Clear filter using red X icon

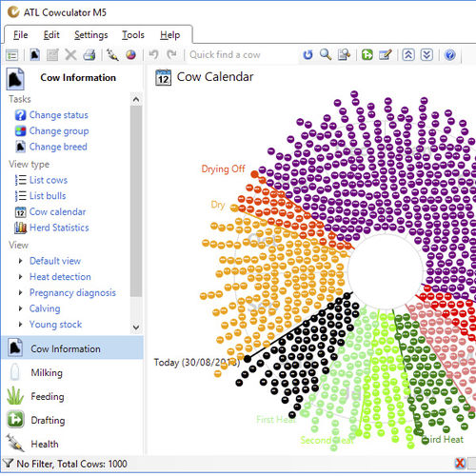click(460, 464)
